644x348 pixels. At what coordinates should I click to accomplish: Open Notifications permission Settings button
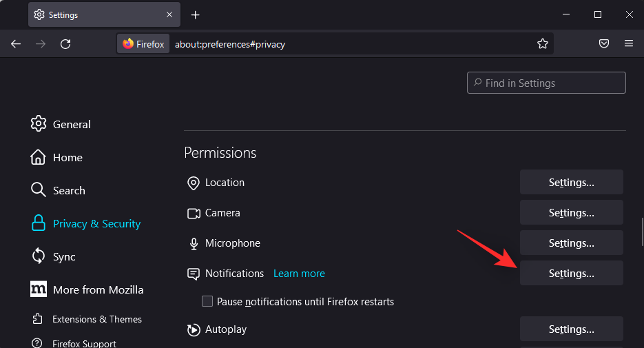pos(571,274)
